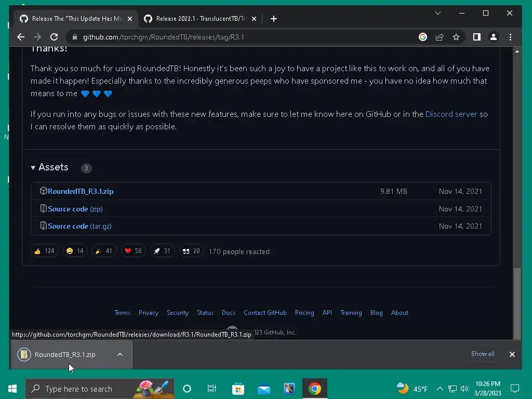Collapse the Assets section

tap(49, 167)
